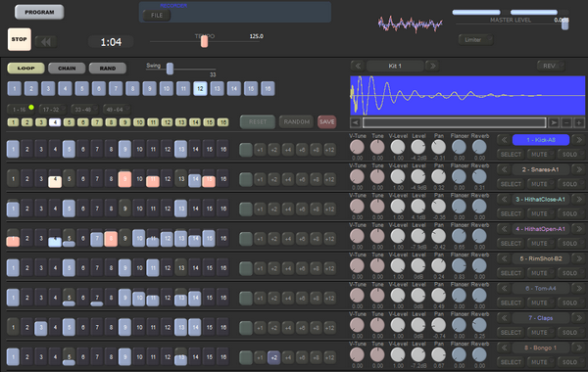The width and height of the screenshot is (588, 372).
Task: Next sample arrow beside 5 - RimShot-B2
Action: [578, 258]
